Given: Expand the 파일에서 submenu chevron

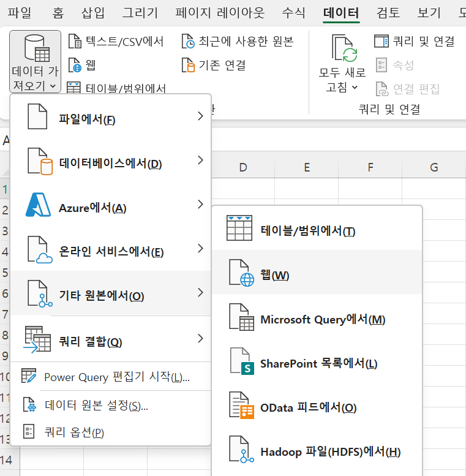Looking at the screenshot, I should tap(200, 116).
